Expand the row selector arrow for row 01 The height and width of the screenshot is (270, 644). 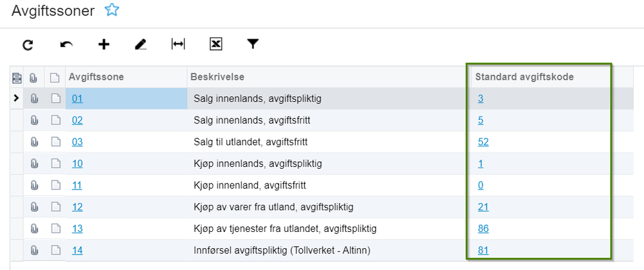16,99
